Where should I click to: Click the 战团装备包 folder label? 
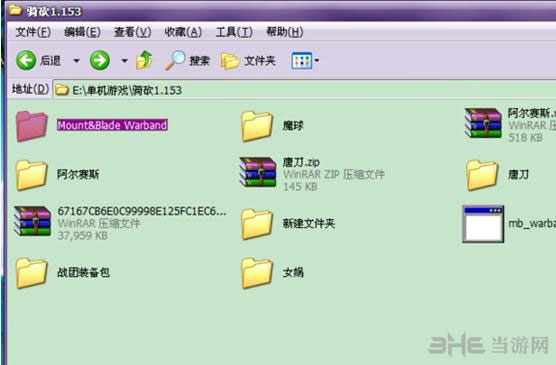(83, 272)
